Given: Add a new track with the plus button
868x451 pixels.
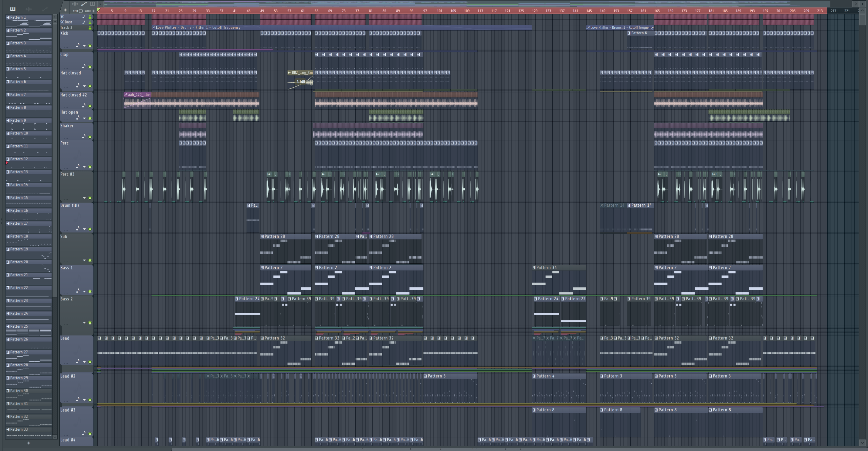Looking at the screenshot, I should coord(65,10).
